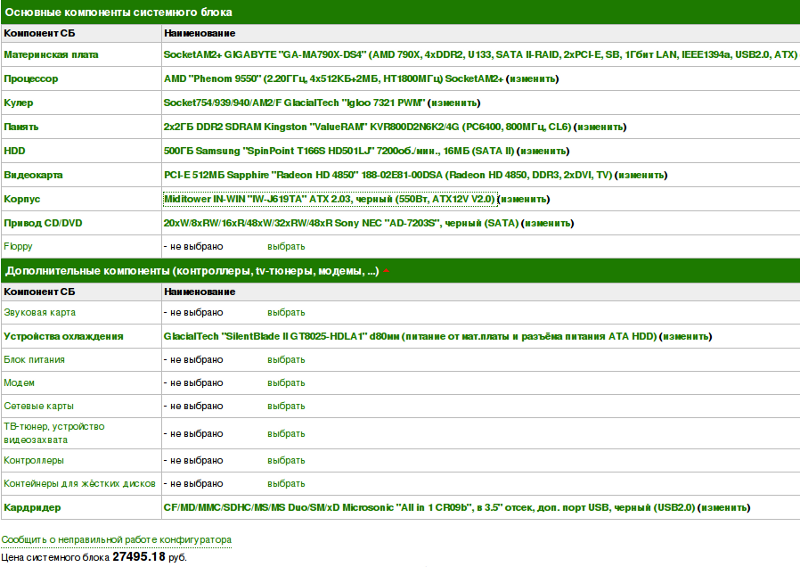Click the Дополнительные компоненты section header text
The height and width of the screenshot is (567, 800).
click(192, 271)
